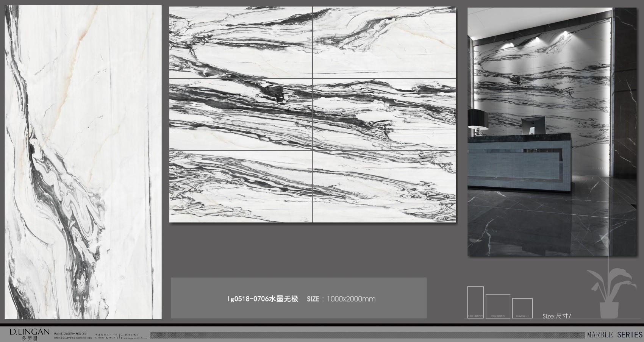
Task: Click the bottom-left tile of the marble grid
Action: tap(241, 186)
